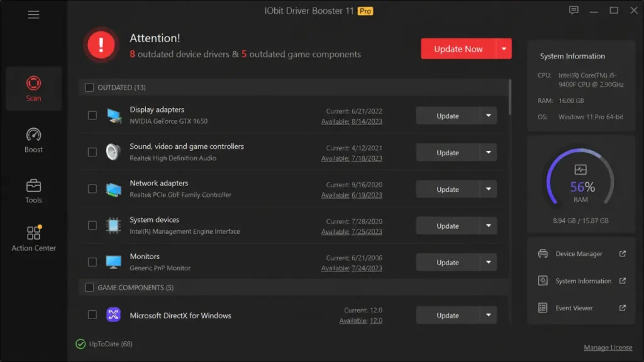644x362 pixels.
Task: Update the Realtek High Definition Audio driver
Action: 448,152
